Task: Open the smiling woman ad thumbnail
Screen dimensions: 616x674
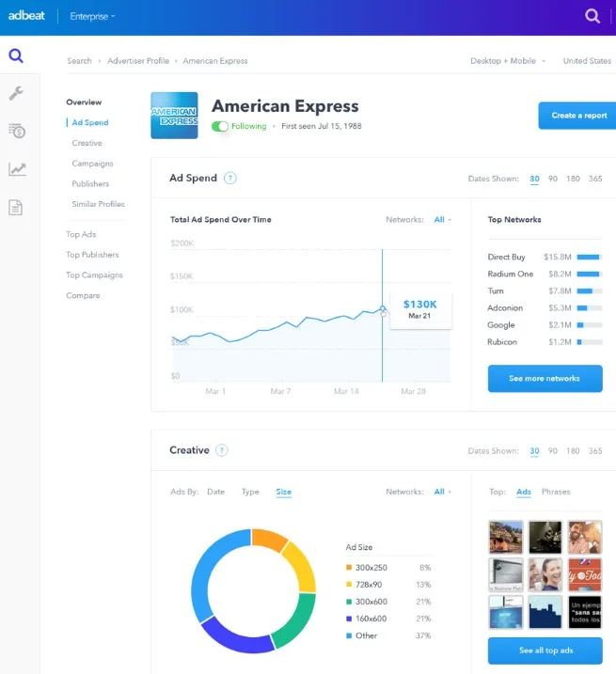Action: 545,574
